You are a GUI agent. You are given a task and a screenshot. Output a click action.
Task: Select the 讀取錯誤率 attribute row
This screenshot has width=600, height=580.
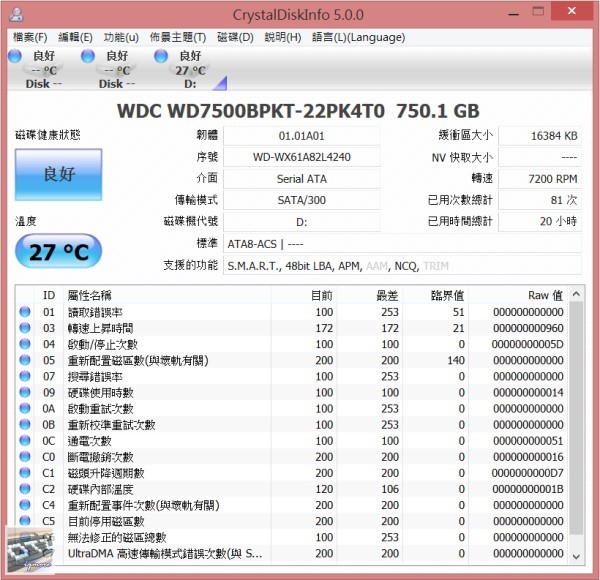[292, 312]
